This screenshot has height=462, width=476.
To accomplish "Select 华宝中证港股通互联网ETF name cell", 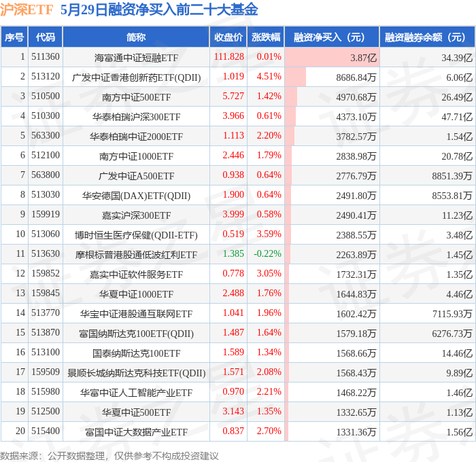I will [x=136, y=314].
